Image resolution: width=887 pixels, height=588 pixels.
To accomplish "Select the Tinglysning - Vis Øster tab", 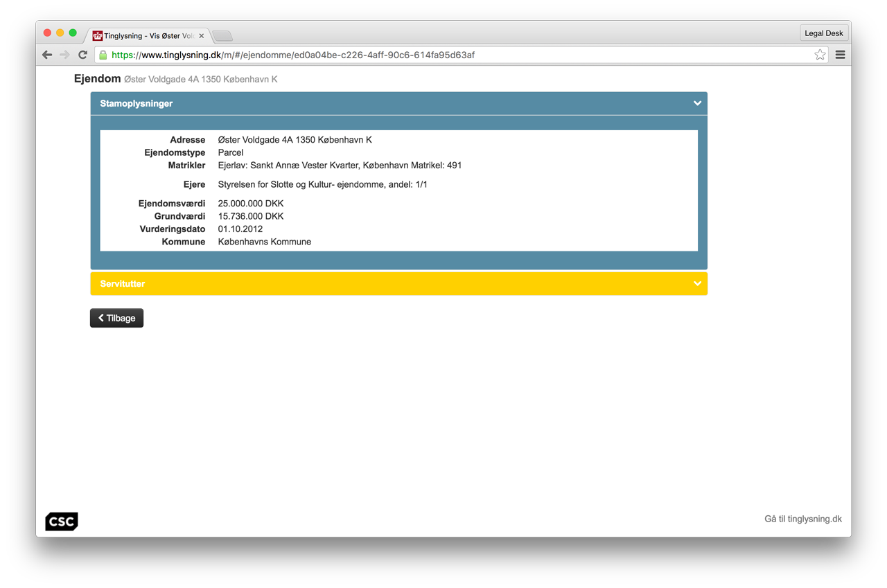I will point(147,35).
